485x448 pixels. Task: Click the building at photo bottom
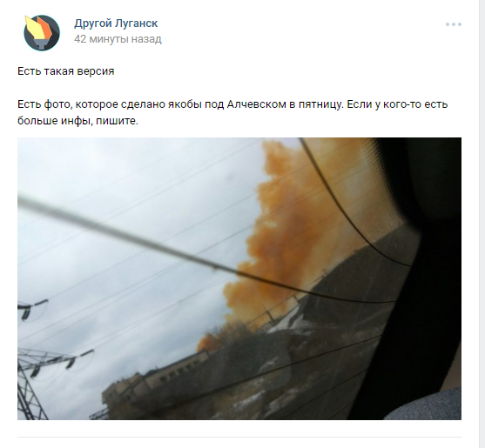click(161, 383)
